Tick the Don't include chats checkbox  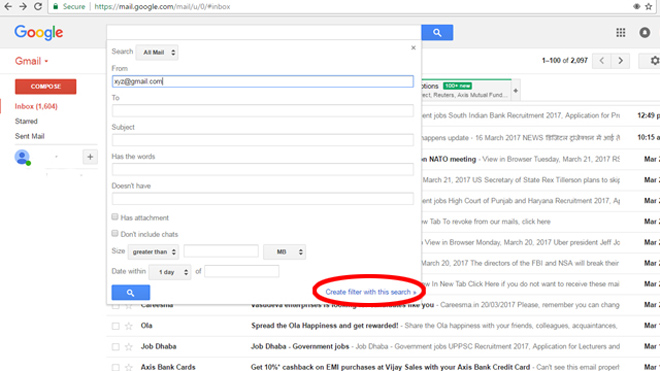(115, 233)
